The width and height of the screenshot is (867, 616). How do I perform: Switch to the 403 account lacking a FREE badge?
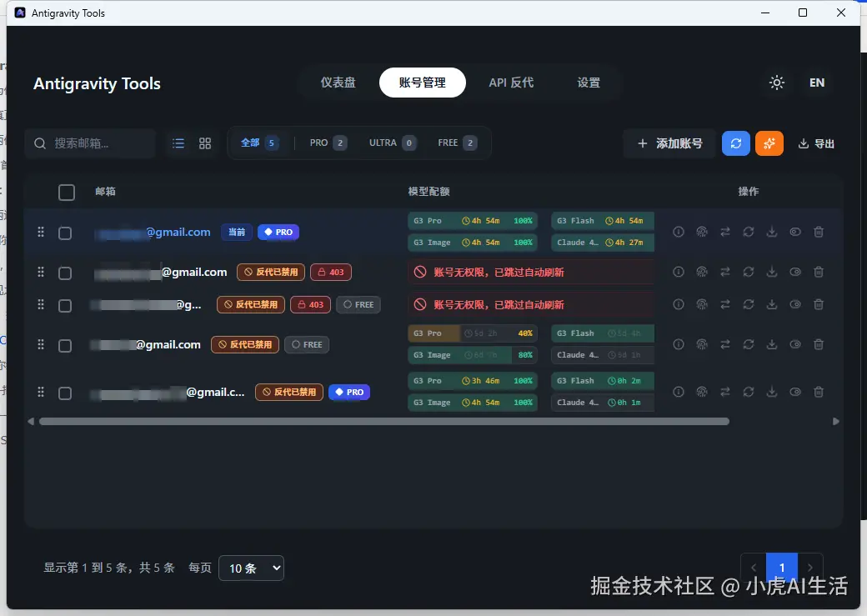point(725,272)
